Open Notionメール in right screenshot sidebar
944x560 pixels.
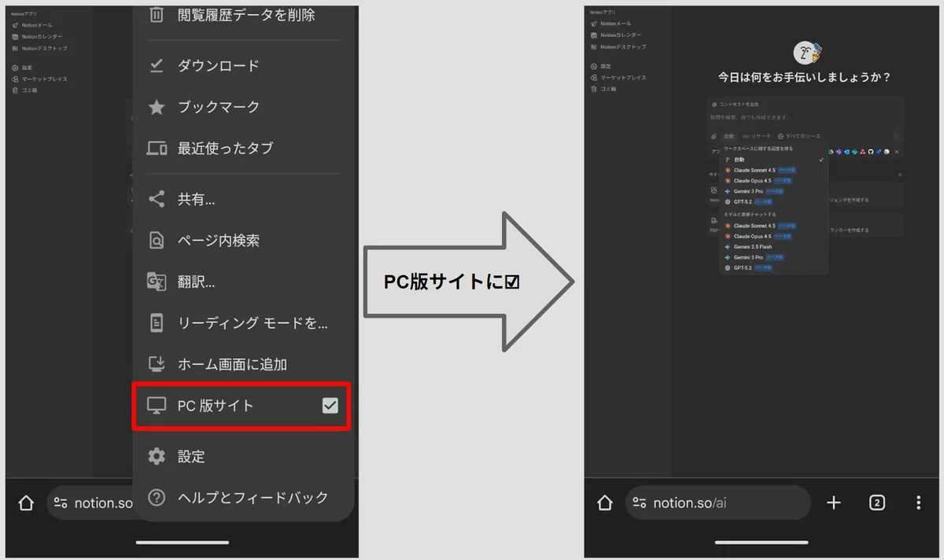611,24
